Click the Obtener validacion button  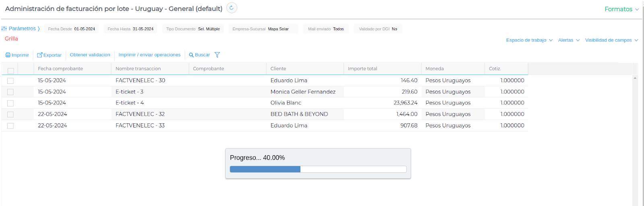point(90,55)
